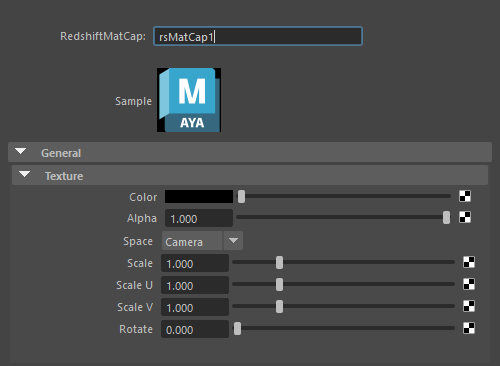
Task: Click the black Color swatch
Action: point(199,197)
